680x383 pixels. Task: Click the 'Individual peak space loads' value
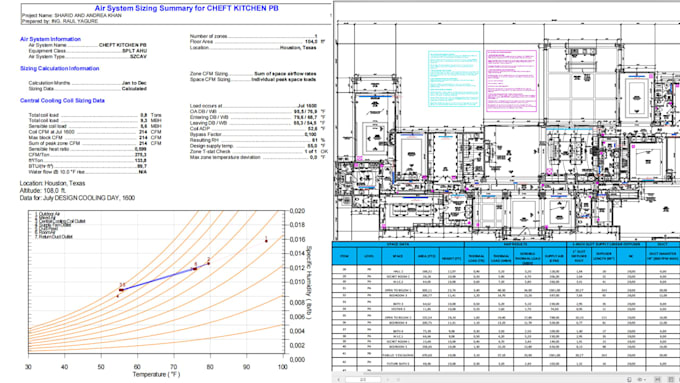[x=284, y=79]
